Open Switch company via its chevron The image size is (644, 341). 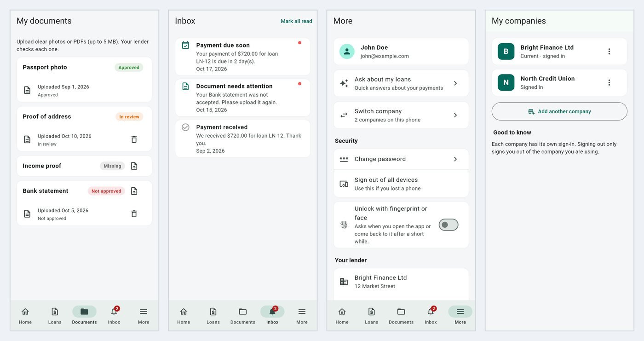click(455, 115)
